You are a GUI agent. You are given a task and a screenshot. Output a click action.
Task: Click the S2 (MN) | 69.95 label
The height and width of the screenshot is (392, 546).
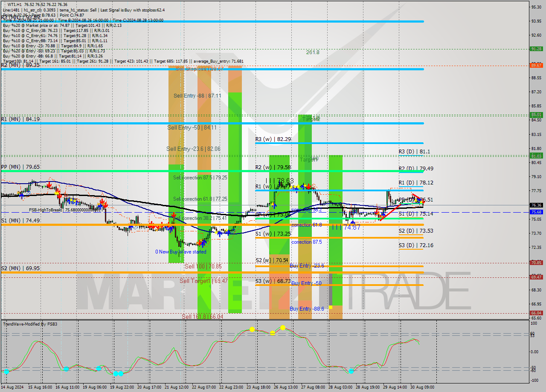pyautogui.click(x=20, y=268)
